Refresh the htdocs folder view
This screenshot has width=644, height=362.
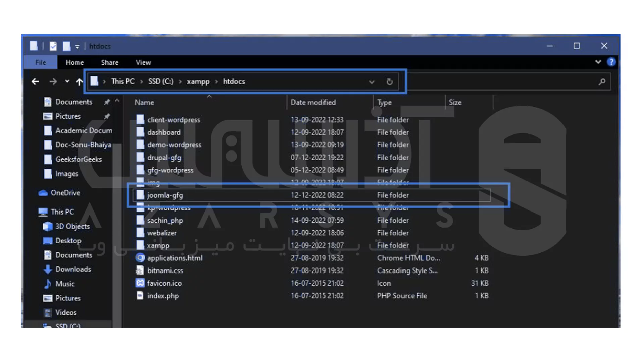pos(389,82)
